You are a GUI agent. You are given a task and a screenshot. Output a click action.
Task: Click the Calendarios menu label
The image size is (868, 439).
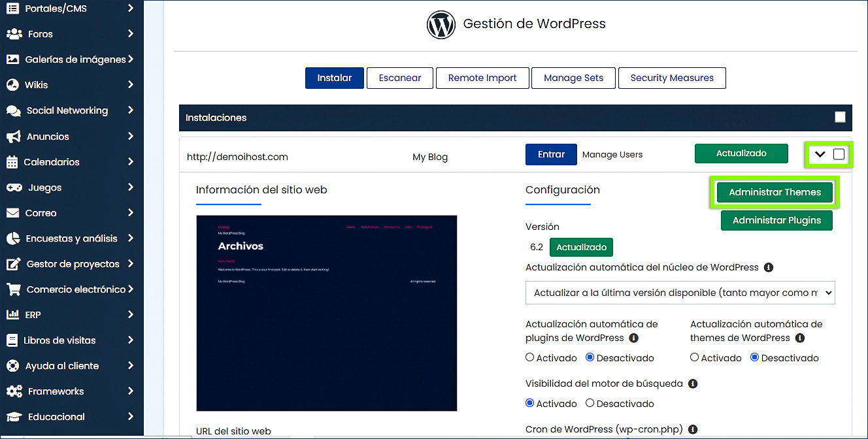(x=52, y=162)
